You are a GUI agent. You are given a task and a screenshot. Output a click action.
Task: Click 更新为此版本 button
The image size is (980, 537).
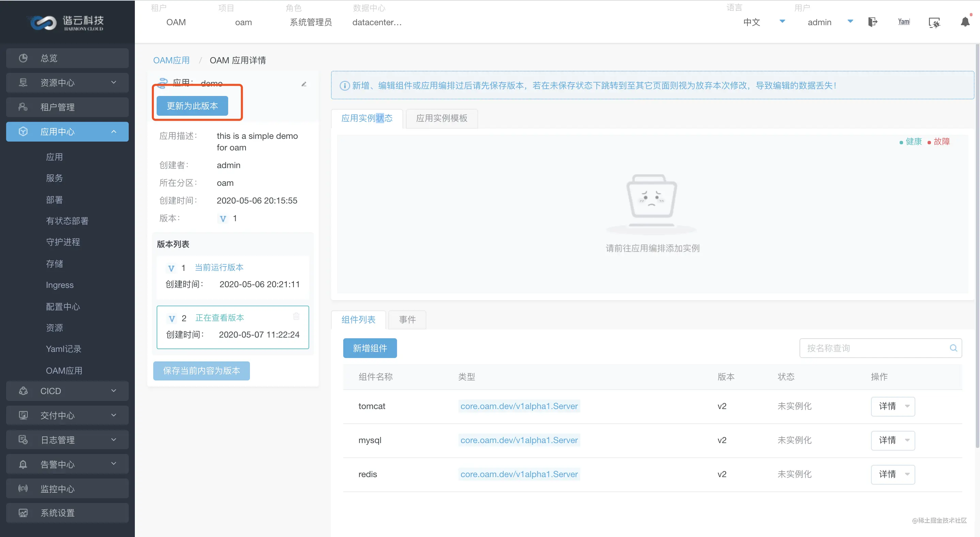coord(192,106)
